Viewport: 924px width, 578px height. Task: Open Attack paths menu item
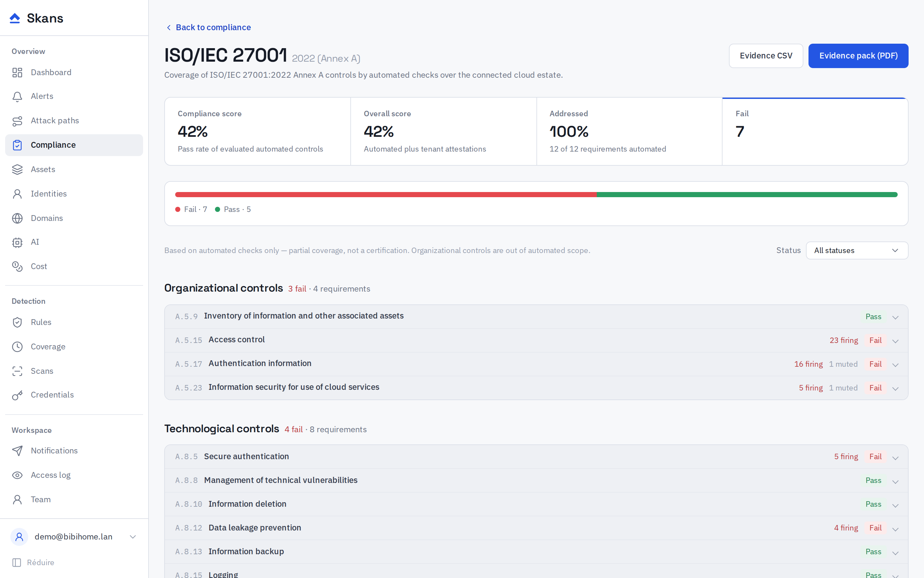[74, 121]
